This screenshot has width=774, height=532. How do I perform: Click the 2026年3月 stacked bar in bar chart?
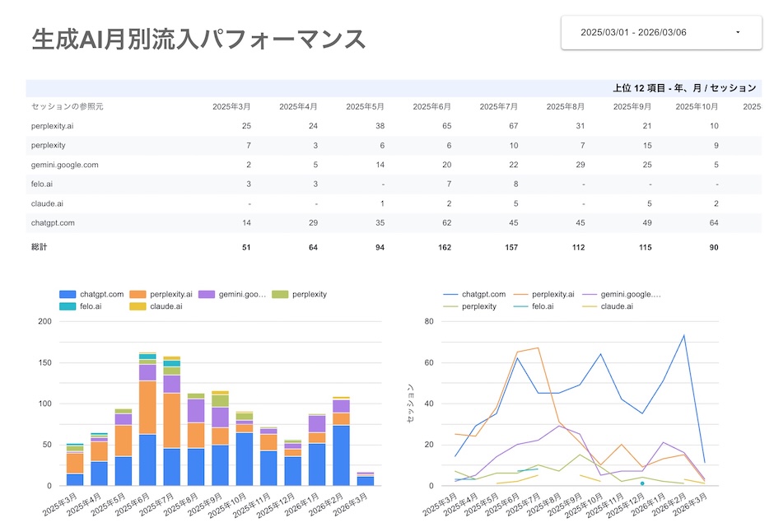click(366, 478)
